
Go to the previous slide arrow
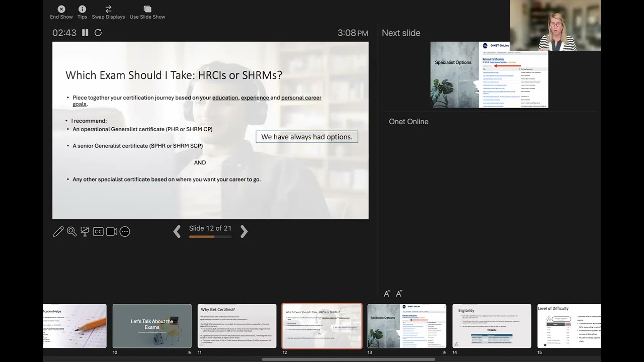click(x=177, y=231)
